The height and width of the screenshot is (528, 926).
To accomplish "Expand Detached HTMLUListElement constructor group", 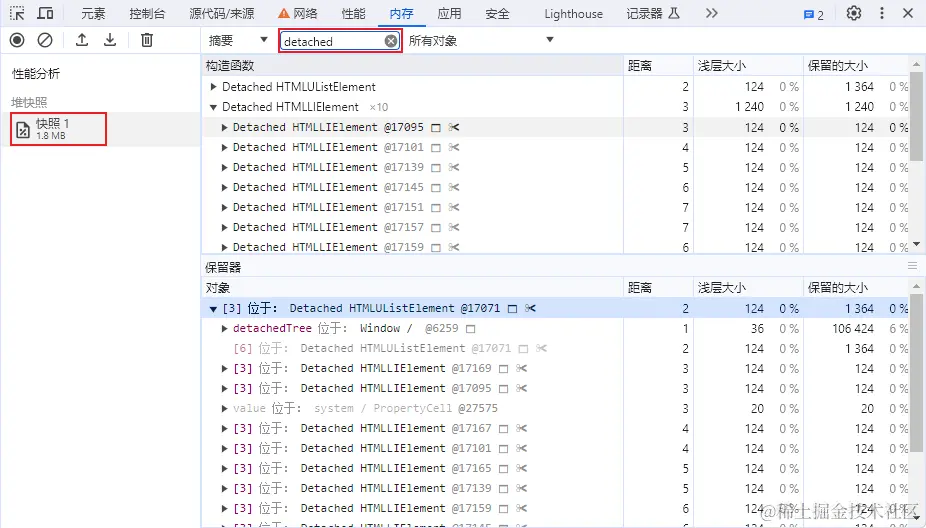I will 213,87.
